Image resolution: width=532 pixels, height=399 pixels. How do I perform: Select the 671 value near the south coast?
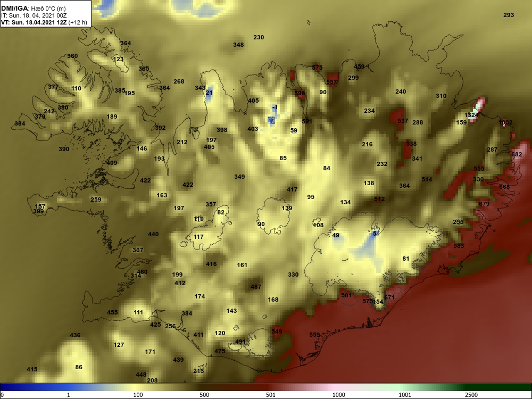[x=389, y=297]
